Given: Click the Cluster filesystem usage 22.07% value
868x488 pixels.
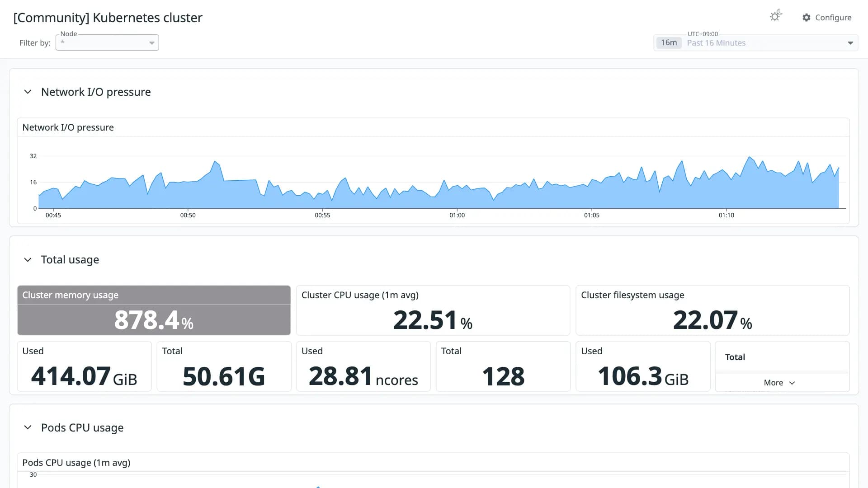Looking at the screenshot, I should tap(712, 320).
